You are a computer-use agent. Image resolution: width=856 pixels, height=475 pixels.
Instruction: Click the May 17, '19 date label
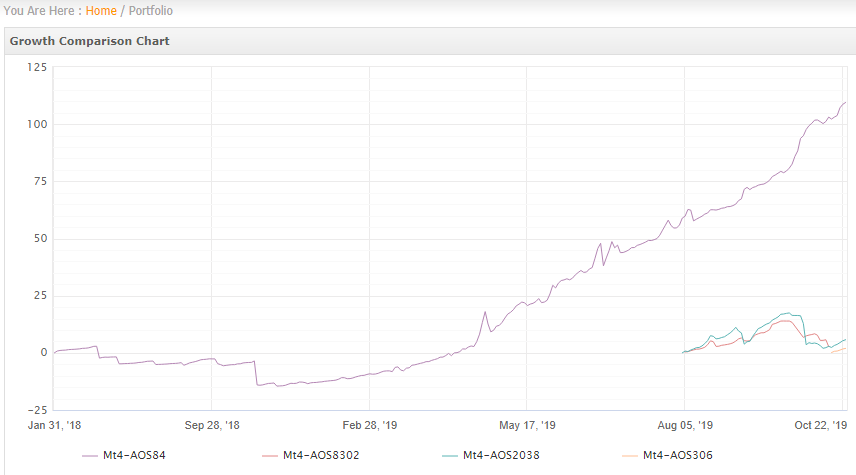(x=527, y=425)
